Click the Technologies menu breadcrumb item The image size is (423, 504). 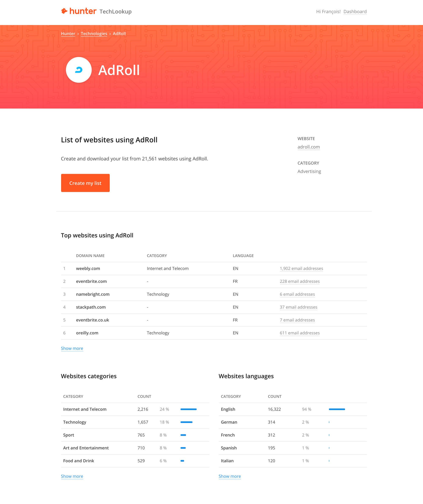[93, 34]
